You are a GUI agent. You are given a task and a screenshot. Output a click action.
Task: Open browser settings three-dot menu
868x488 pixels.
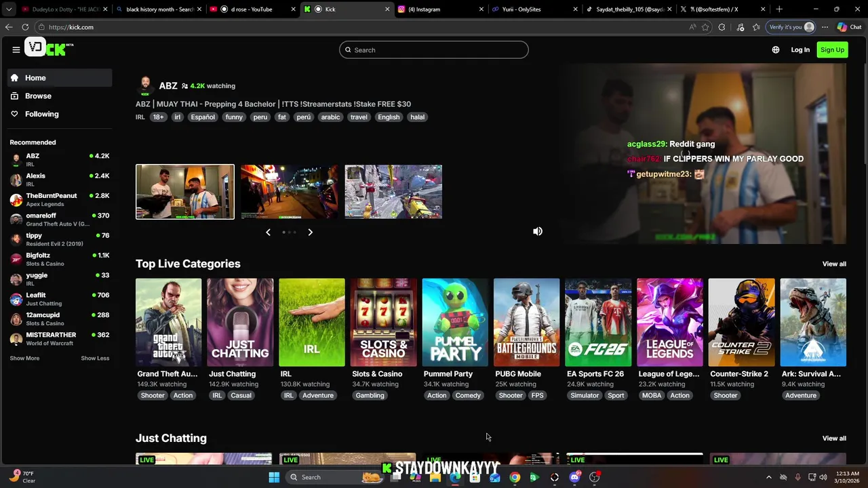(825, 27)
